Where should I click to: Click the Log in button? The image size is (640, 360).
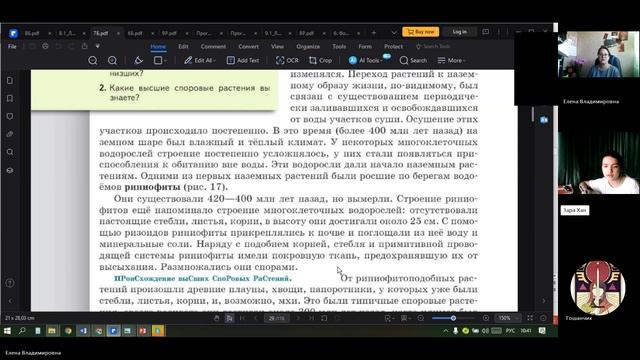[x=460, y=32]
